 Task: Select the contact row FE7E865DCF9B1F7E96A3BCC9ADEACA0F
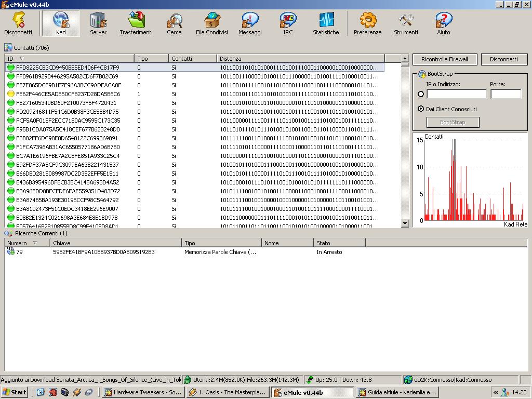[194, 85]
